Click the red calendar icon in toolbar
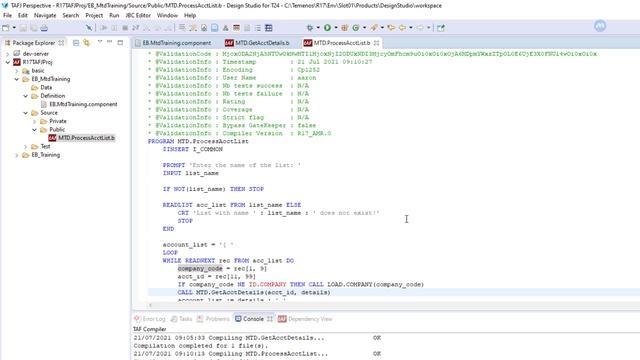 coord(236,28)
